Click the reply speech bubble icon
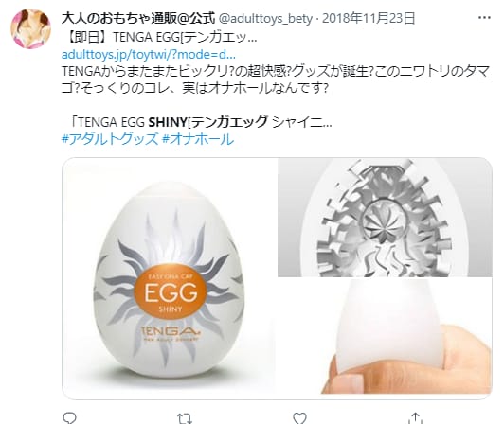This screenshot has width=504, height=424. pyautogui.click(x=69, y=418)
